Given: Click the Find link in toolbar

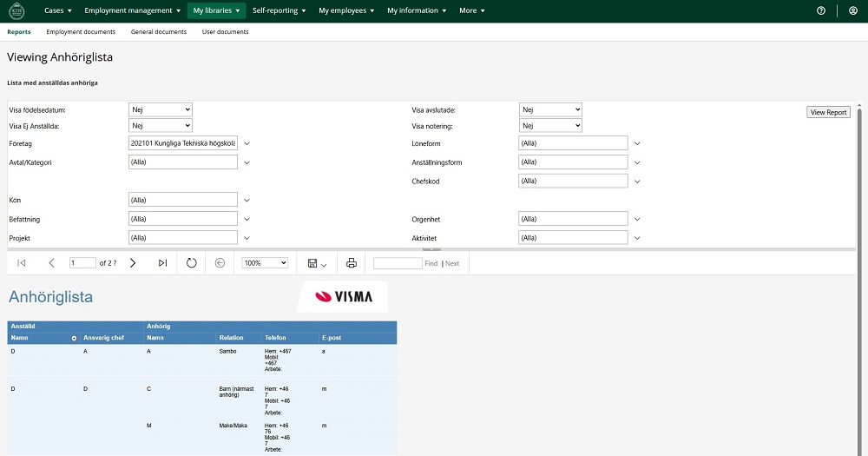Looking at the screenshot, I should [431, 263].
